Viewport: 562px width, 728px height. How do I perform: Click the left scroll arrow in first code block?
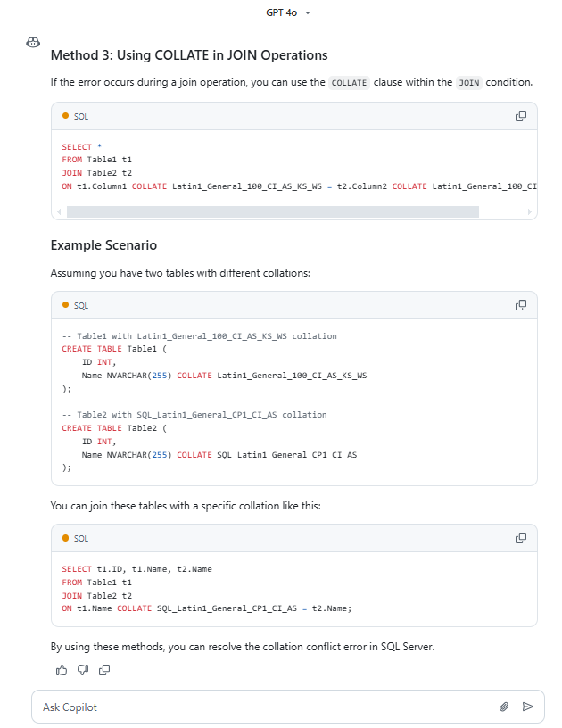click(59, 211)
